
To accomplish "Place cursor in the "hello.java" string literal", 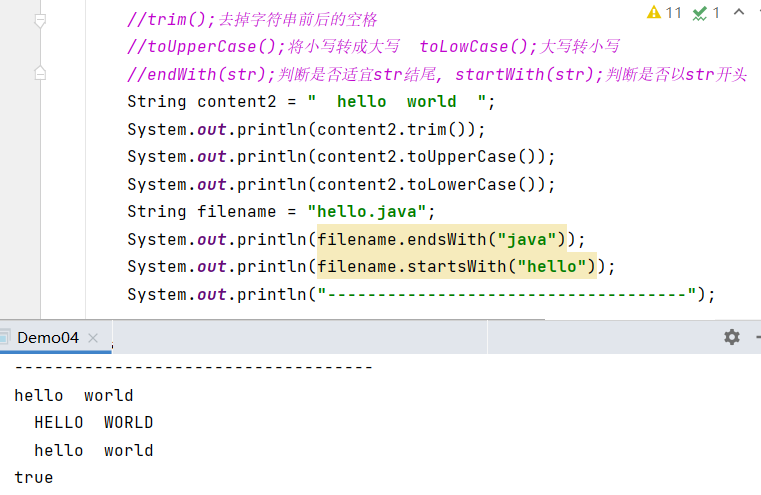I will point(372,212).
